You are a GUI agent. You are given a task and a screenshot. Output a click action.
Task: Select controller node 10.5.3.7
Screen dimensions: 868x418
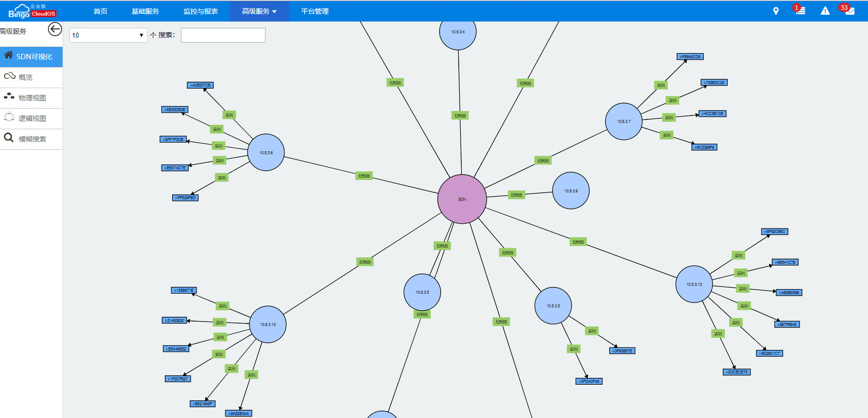[623, 121]
